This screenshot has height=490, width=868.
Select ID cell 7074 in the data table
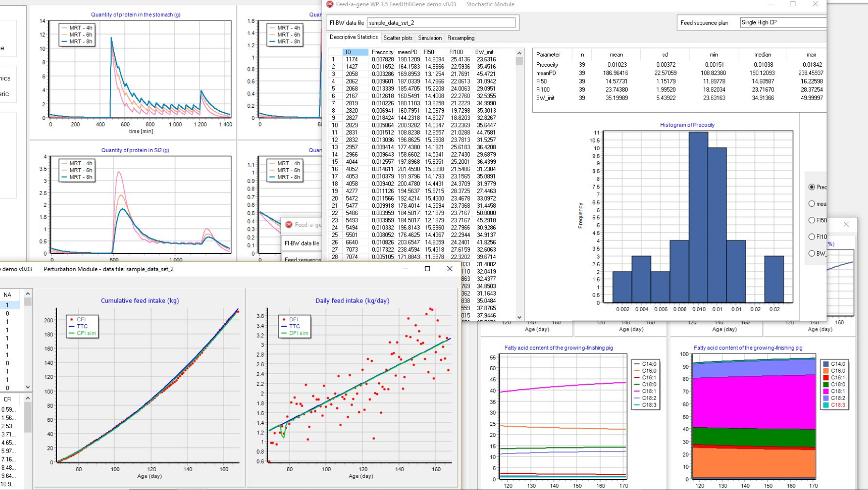[352, 257]
